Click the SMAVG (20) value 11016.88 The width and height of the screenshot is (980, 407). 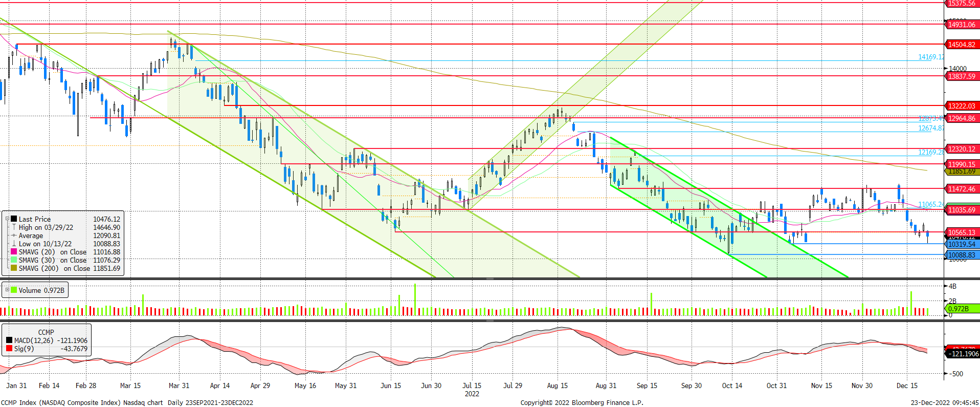pos(106,252)
